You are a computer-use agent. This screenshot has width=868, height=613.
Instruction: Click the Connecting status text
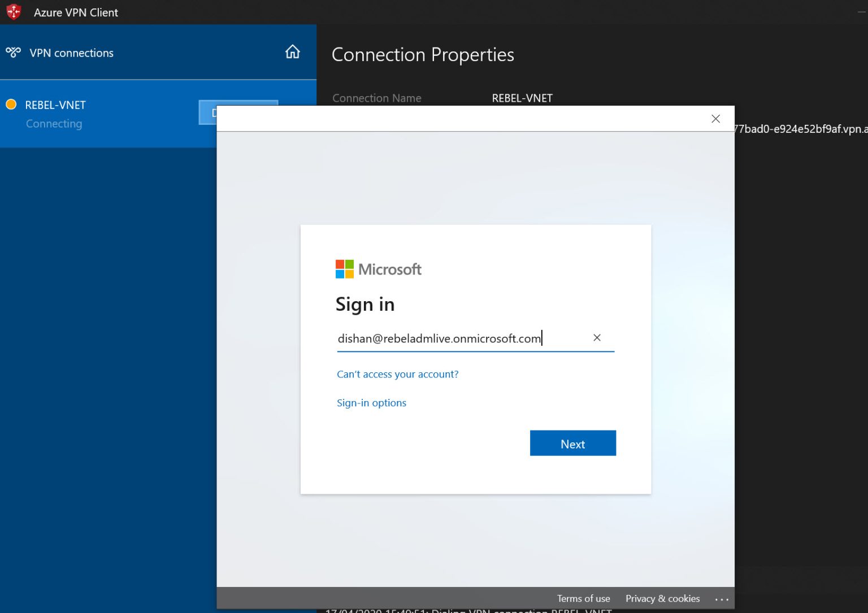tap(54, 124)
